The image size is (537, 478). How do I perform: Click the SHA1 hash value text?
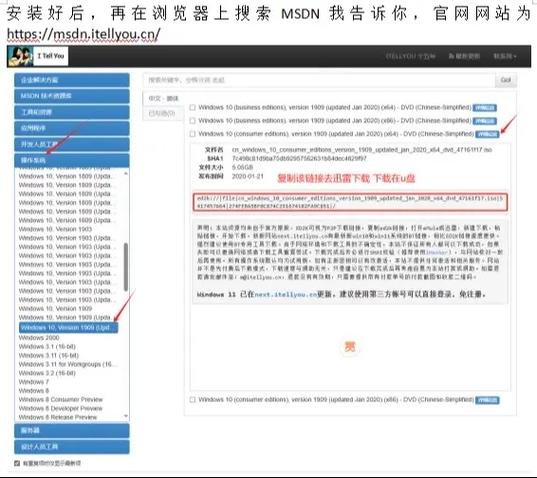299,159
